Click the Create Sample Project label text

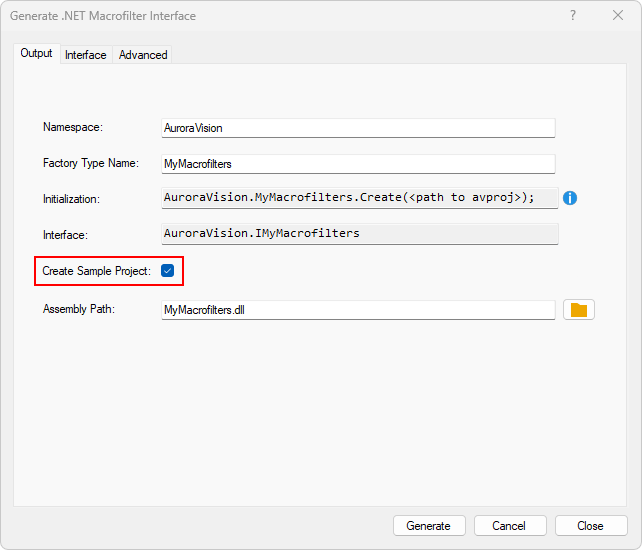(96, 271)
